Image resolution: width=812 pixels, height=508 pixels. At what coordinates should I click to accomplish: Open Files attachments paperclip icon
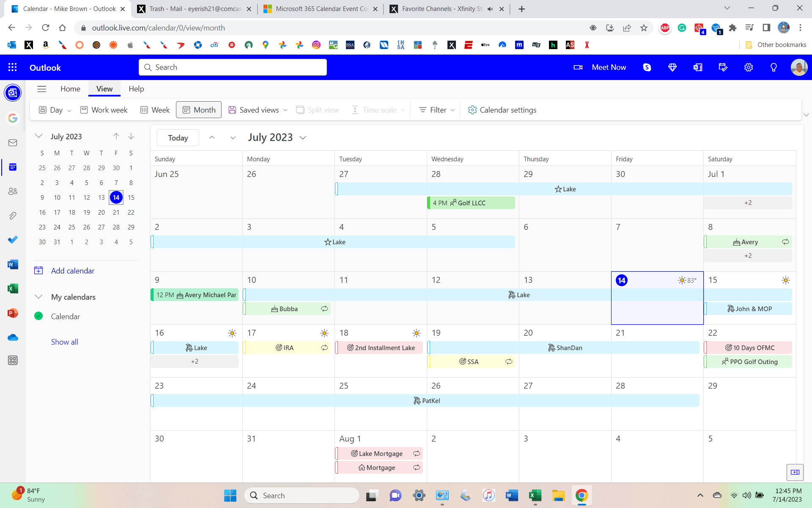click(13, 216)
